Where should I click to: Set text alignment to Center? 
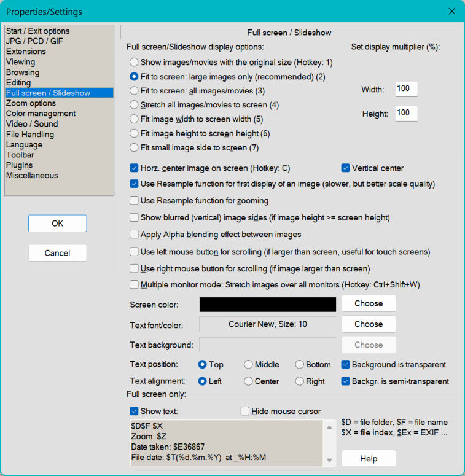[249, 381]
